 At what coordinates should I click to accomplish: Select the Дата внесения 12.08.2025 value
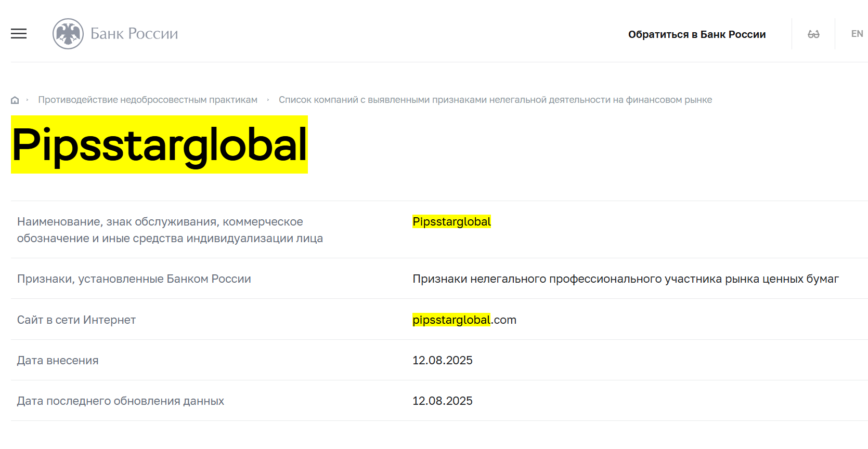443,361
